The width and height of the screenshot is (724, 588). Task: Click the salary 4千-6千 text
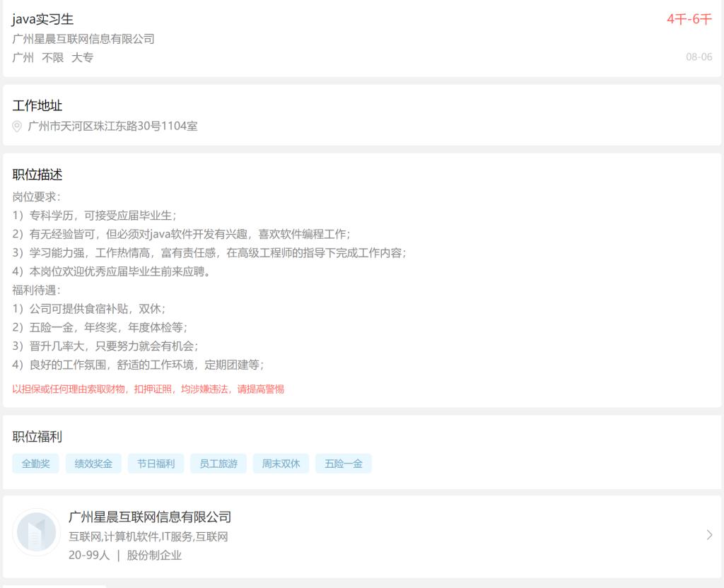tap(689, 19)
